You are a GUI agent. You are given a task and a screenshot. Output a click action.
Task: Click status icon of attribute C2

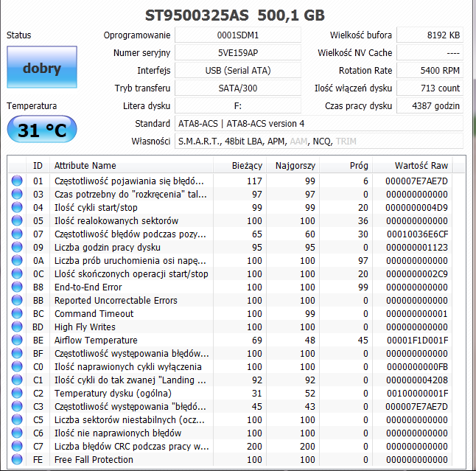point(17,393)
